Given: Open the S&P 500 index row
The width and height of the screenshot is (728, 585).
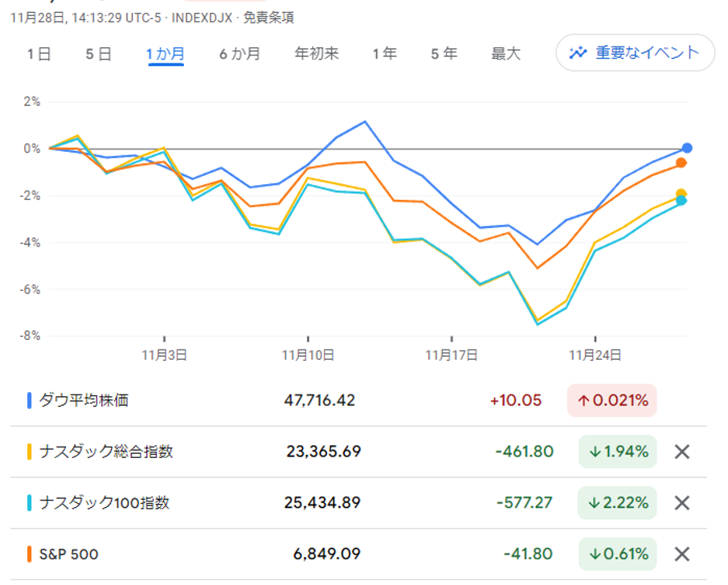Looking at the screenshot, I should pos(69,554).
